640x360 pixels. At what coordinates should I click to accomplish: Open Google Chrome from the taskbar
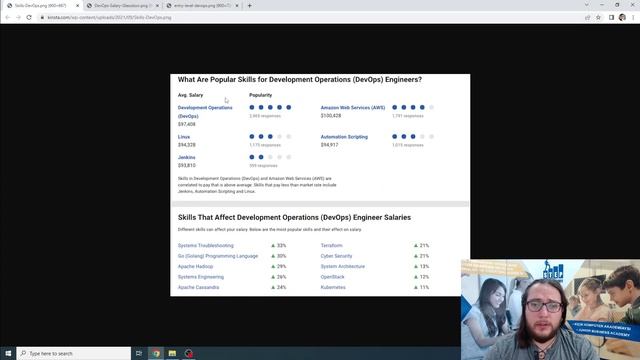[156, 353]
